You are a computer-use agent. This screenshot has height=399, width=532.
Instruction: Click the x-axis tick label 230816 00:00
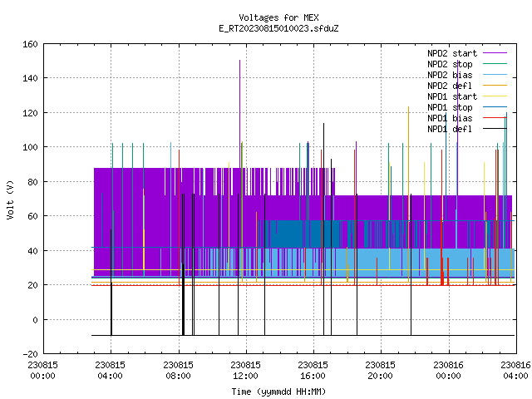[449, 371]
